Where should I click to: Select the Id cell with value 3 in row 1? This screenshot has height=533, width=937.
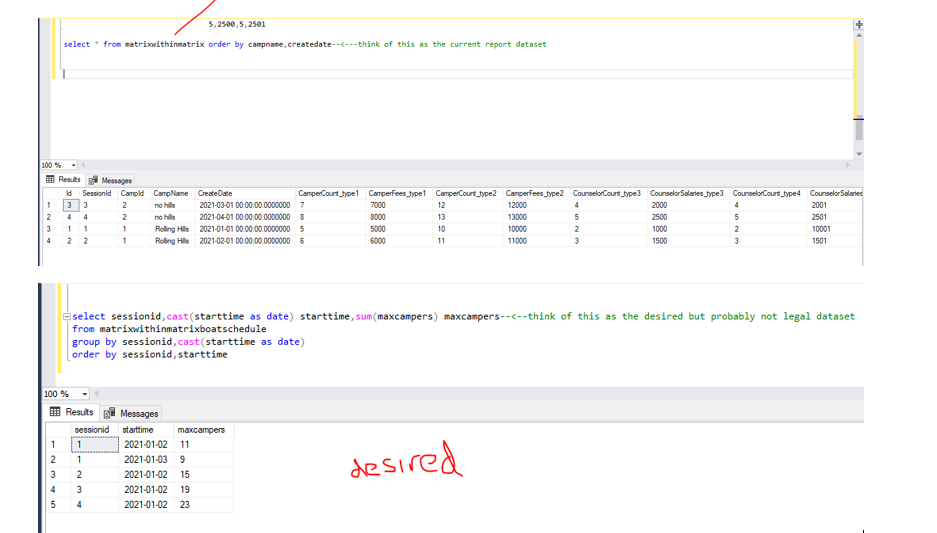click(x=70, y=206)
